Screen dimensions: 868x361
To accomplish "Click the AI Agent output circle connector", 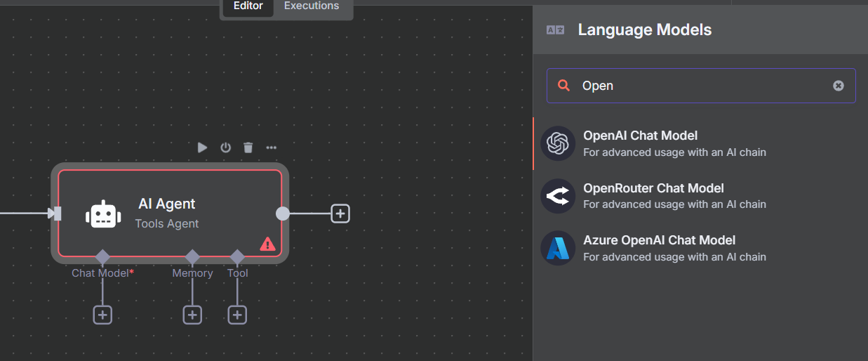I will (x=282, y=213).
